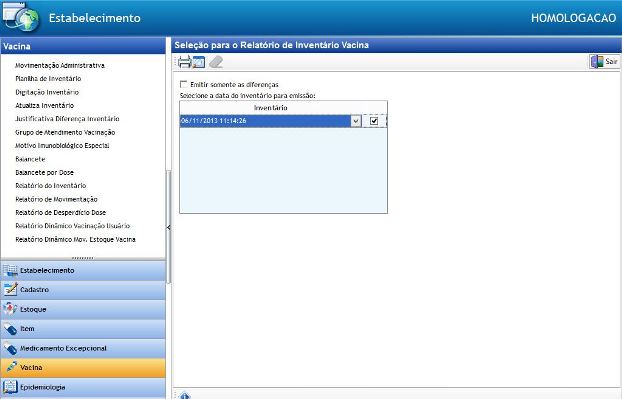
Task: Click the print report icon
Action: (184, 62)
